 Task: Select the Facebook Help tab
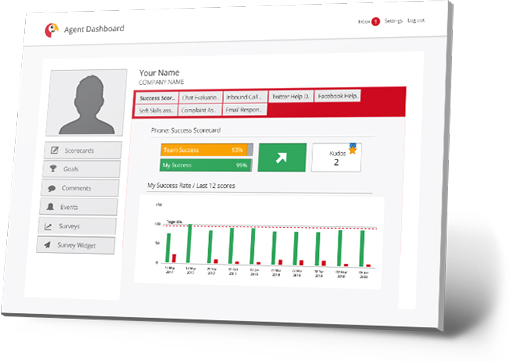click(x=337, y=96)
